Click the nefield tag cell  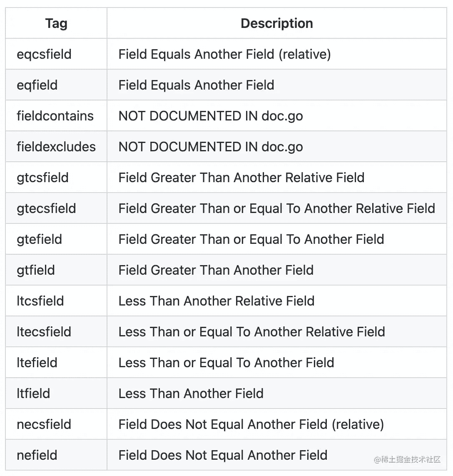click(37, 455)
